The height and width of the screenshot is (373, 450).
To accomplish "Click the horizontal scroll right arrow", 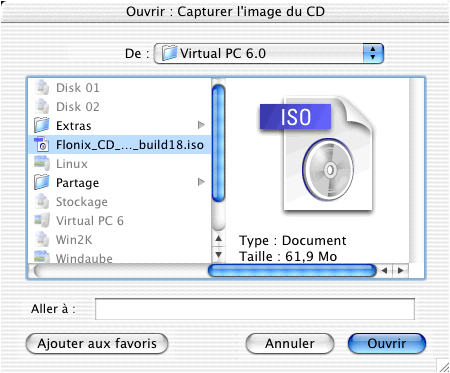I will 400,270.
